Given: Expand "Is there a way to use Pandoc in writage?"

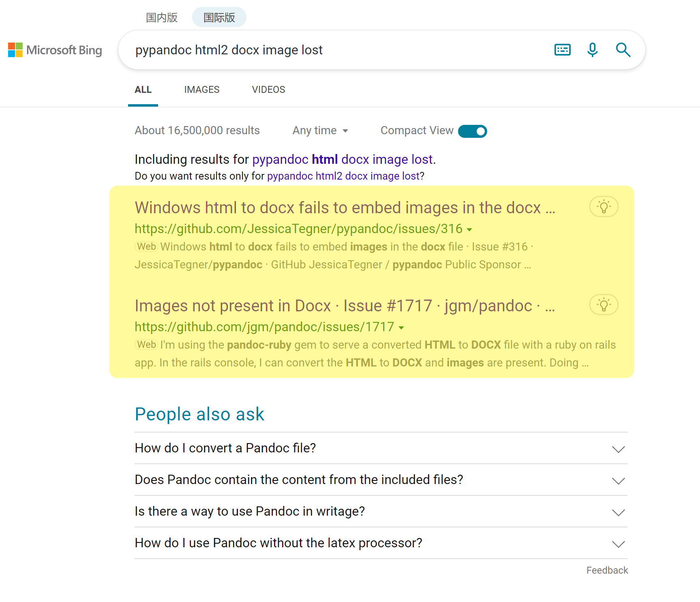Looking at the screenshot, I should 381,511.
